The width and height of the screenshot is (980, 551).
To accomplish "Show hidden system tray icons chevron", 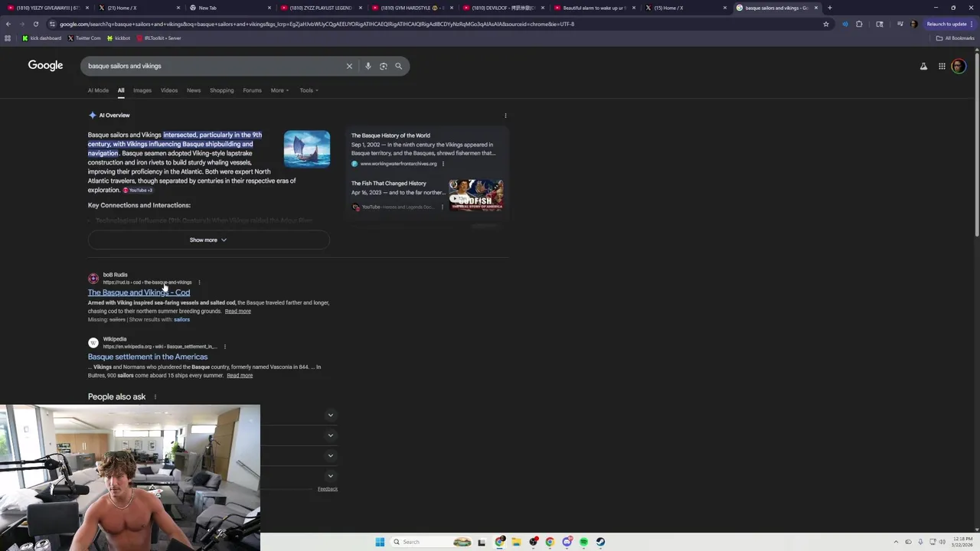I will point(896,542).
